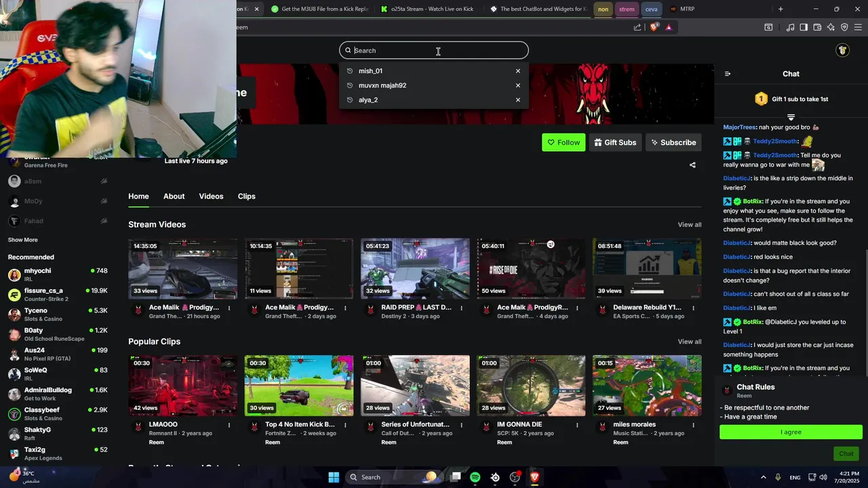868x488 pixels.
Task: Open options for miles morales clip
Action: (693, 425)
